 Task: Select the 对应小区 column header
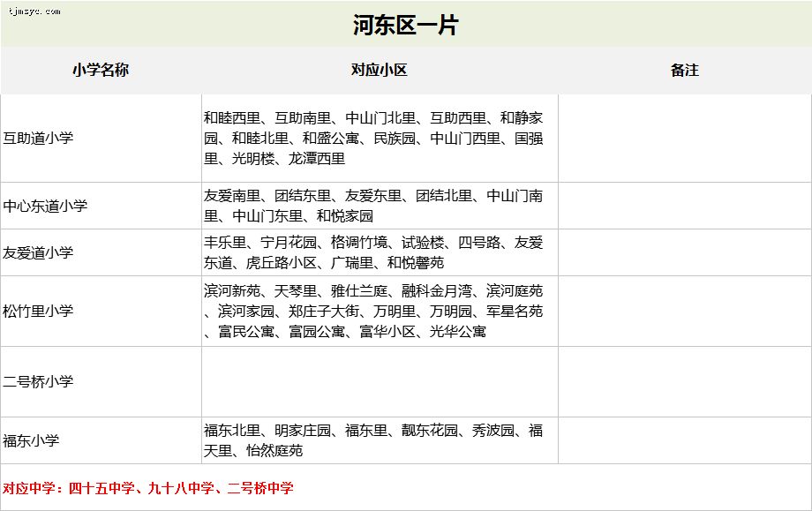pos(380,70)
